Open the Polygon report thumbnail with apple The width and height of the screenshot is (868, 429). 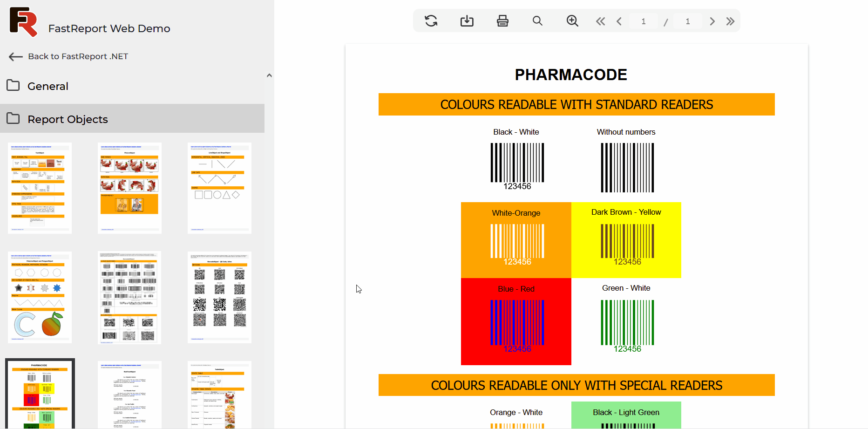pyautogui.click(x=40, y=297)
